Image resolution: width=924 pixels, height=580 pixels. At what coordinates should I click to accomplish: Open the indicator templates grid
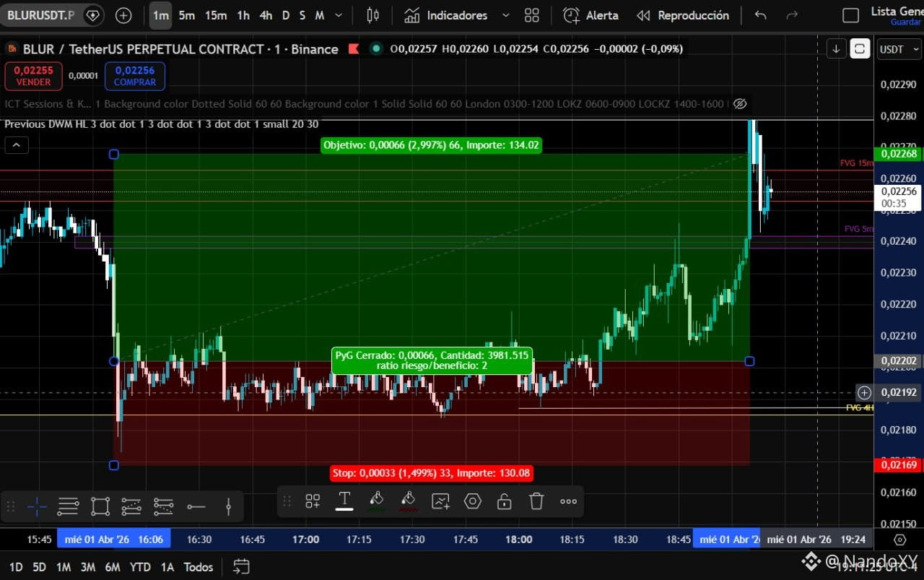click(532, 15)
